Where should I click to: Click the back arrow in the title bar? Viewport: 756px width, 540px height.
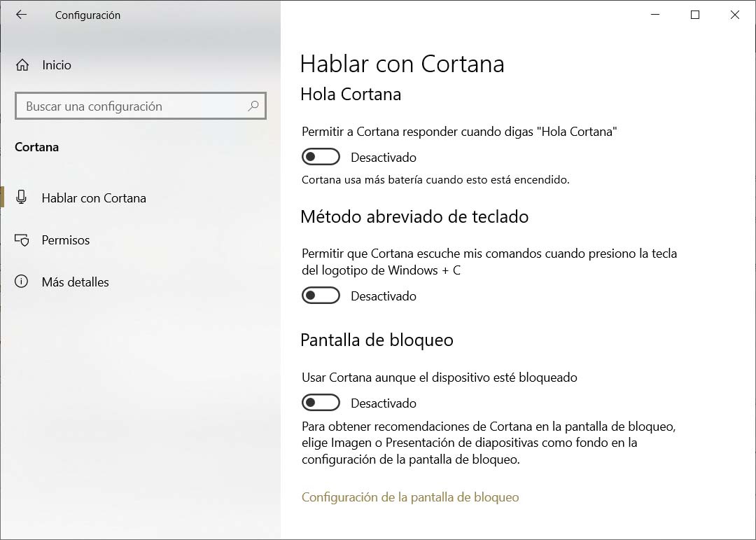click(x=21, y=15)
